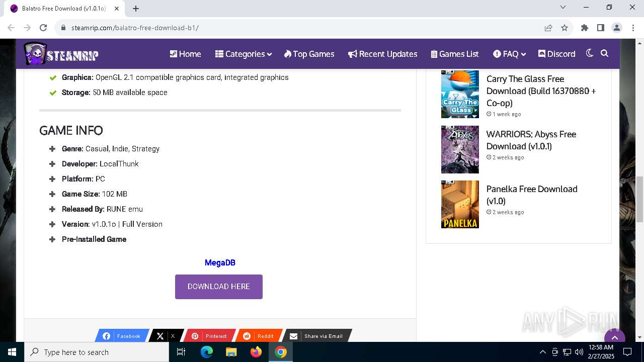Click the 'Genre: Casual, Indie, Strategy' line
This screenshot has width=644, height=362.
(111, 149)
